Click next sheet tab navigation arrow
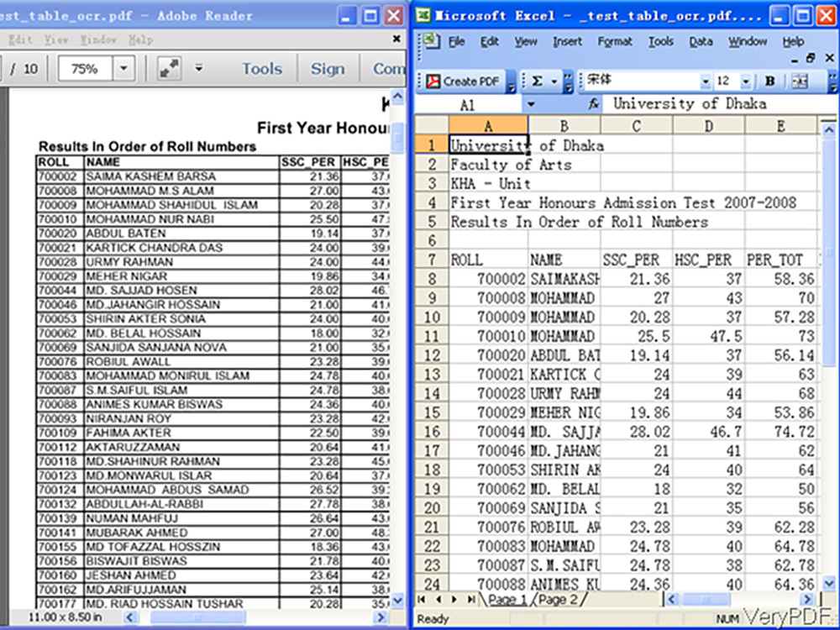 (454, 600)
